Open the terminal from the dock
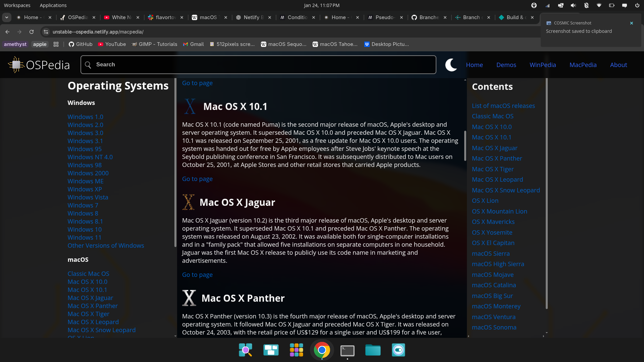This screenshot has width=644, height=362. click(347, 350)
